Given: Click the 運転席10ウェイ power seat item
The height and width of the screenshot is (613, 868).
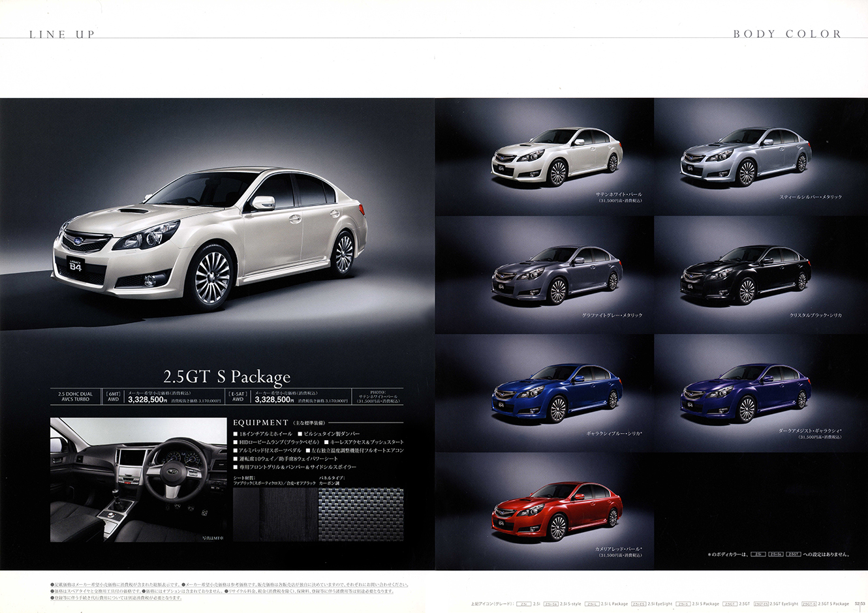Looking at the screenshot, I should 285,459.
